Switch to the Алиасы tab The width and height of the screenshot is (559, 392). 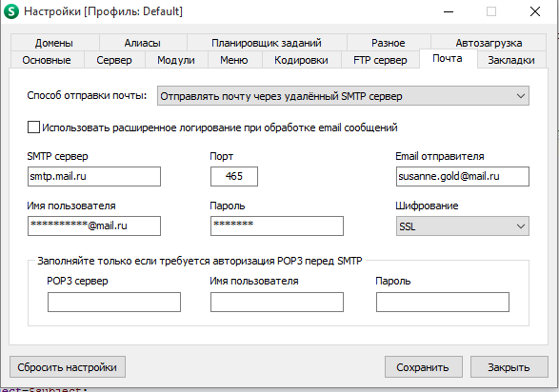(x=143, y=43)
